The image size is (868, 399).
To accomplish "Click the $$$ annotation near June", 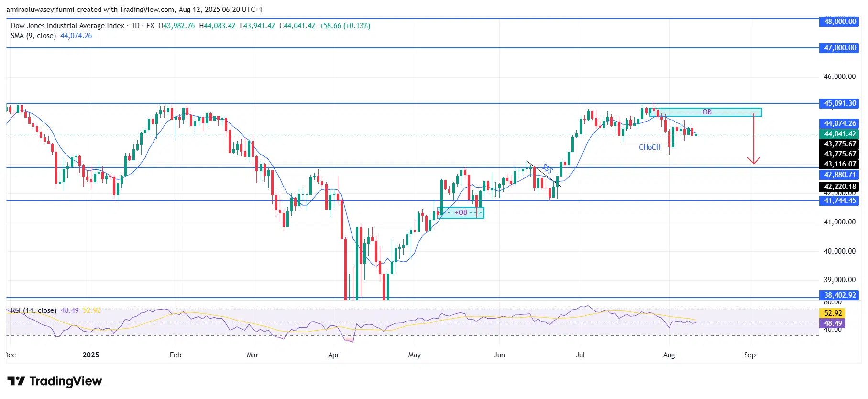I will [x=548, y=169].
